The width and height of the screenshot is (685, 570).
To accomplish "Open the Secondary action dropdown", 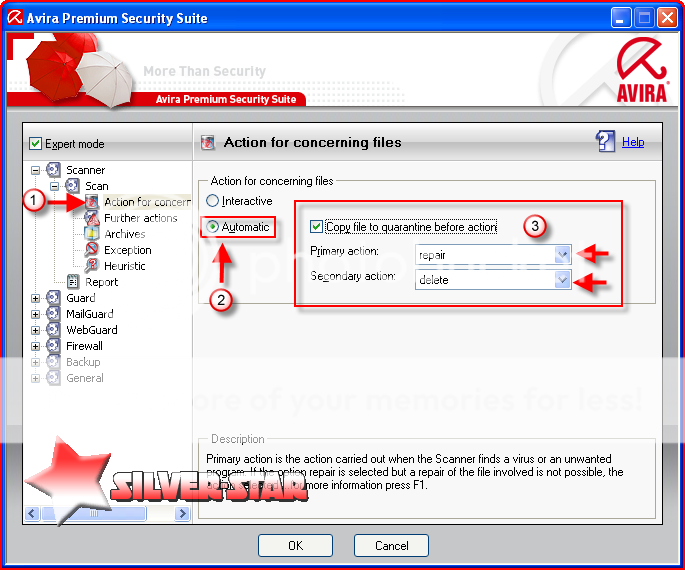I will (562, 280).
